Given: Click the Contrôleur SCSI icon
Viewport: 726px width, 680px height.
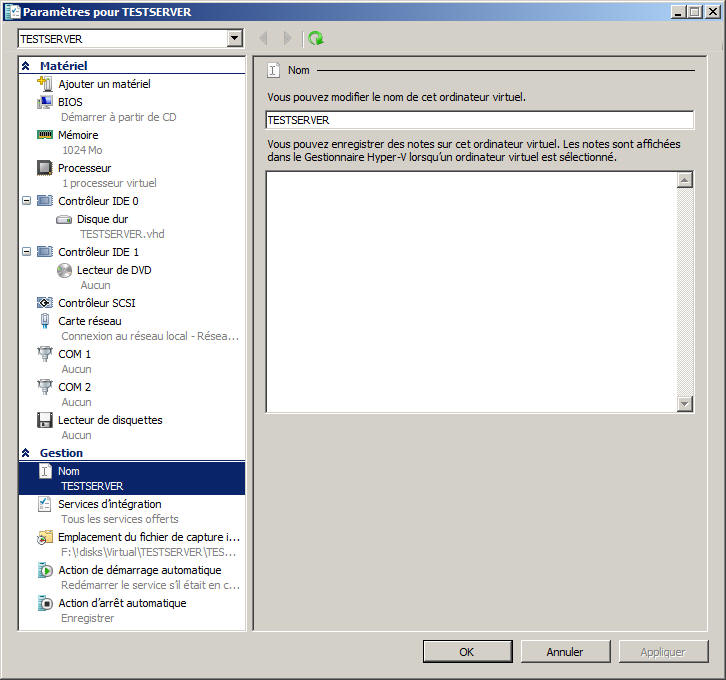Looking at the screenshot, I should click(44, 303).
